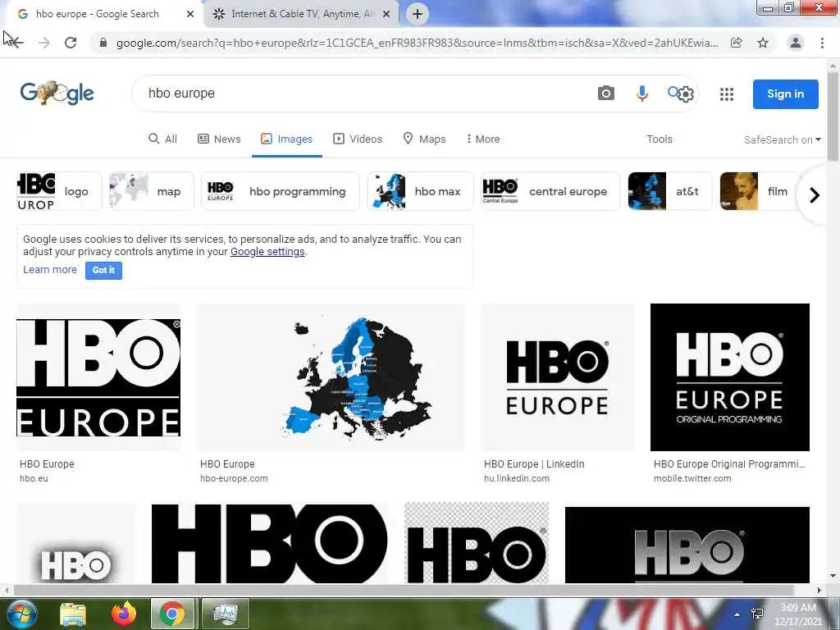Open the Google apps grid icon

click(x=727, y=94)
